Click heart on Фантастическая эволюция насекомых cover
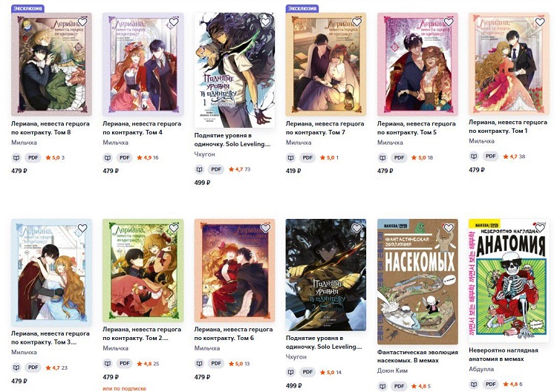Image resolution: width=557 pixels, height=392 pixels. pos(449,228)
